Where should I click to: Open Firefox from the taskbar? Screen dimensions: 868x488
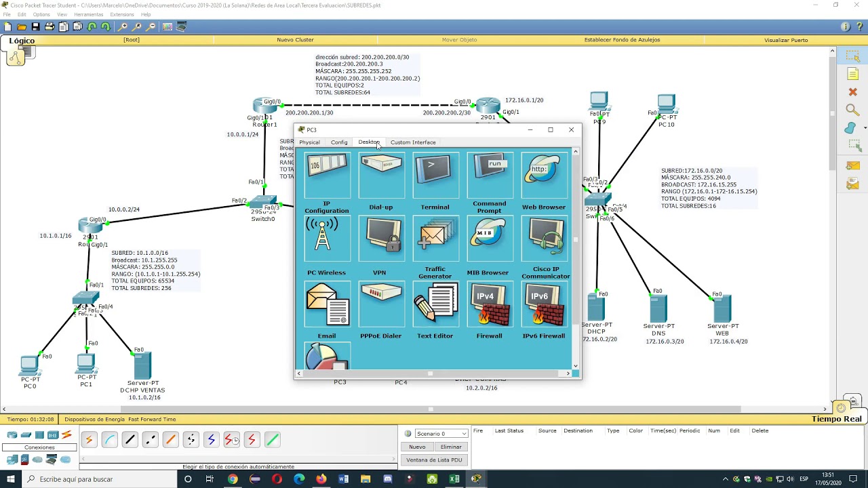[x=321, y=479]
